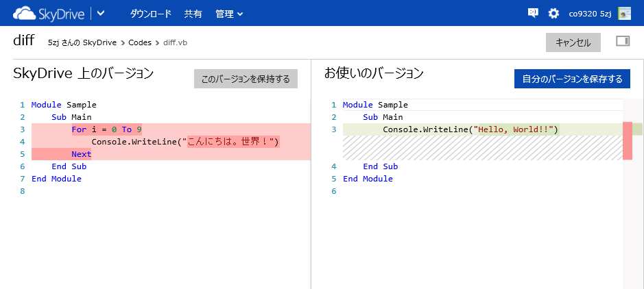Image resolution: width=644 pixels, height=289 pixels.
Task: Open the Codes folder breadcrumb
Action: [140, 42]
